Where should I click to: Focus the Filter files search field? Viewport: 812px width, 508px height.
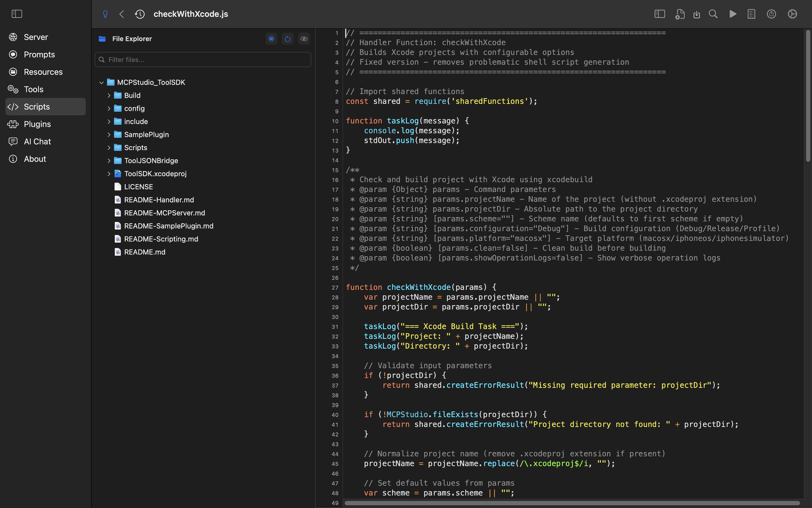(x=203, y=59)
